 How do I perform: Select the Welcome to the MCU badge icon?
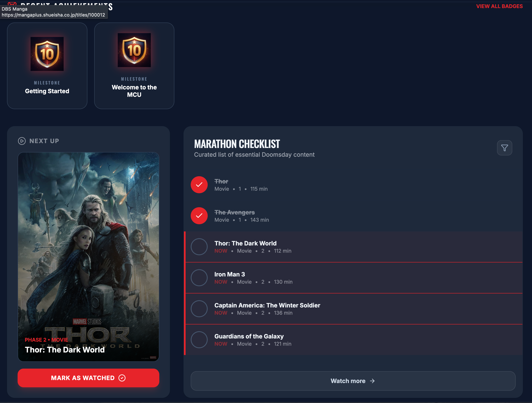134,50
